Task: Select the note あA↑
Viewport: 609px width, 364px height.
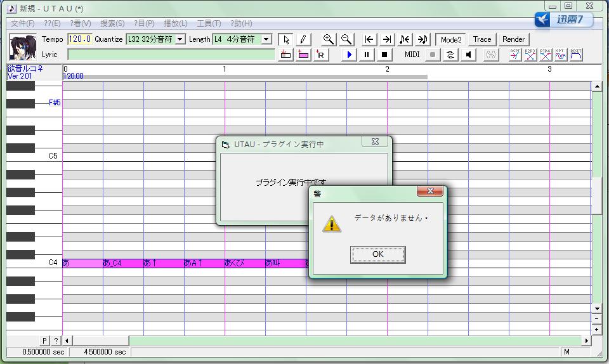Action: (204, 263)
